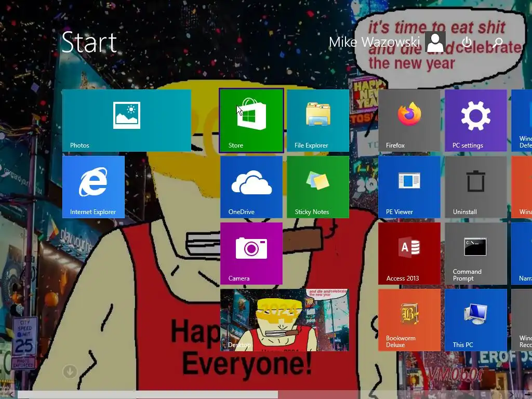The width and height of the screenshot is (532, 399).
Task: Click the scrollbar left arrow
Action: point(11,395)
